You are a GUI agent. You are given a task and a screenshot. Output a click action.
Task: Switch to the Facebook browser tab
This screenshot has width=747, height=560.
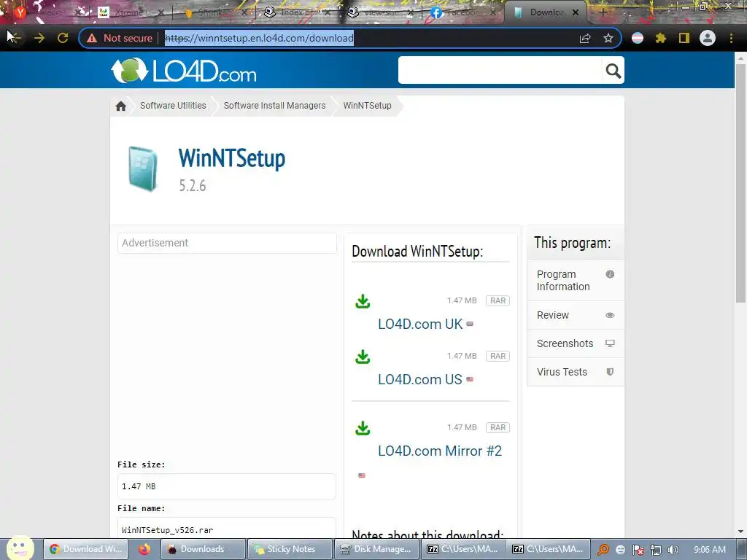tap(462, 12)
